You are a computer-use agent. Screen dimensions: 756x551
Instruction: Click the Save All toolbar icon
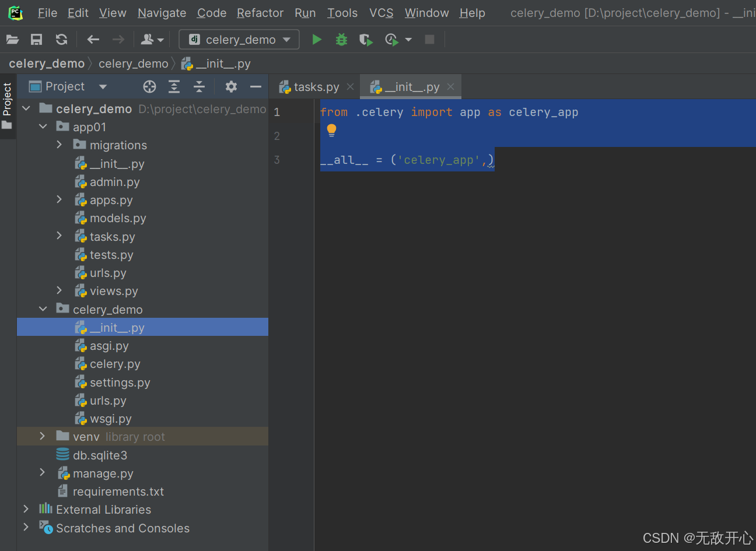click(36, 39)
